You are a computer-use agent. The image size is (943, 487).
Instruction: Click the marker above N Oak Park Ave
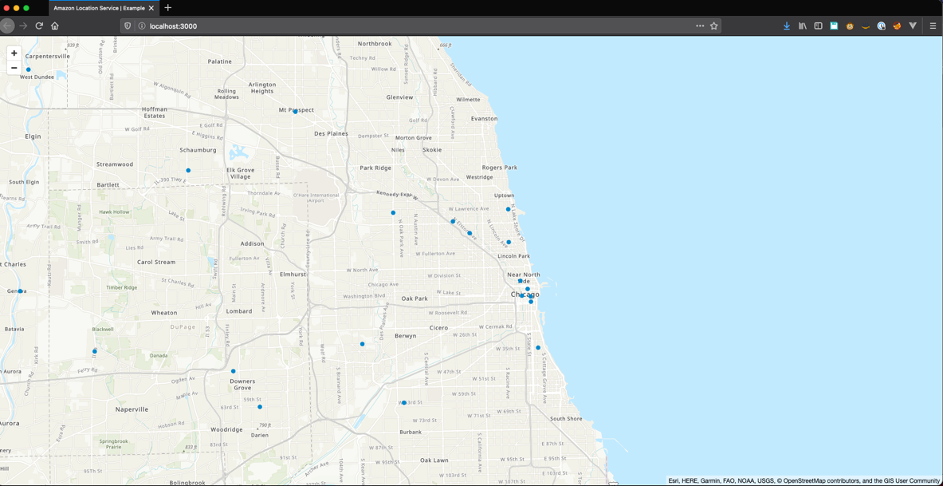(393, 213)
